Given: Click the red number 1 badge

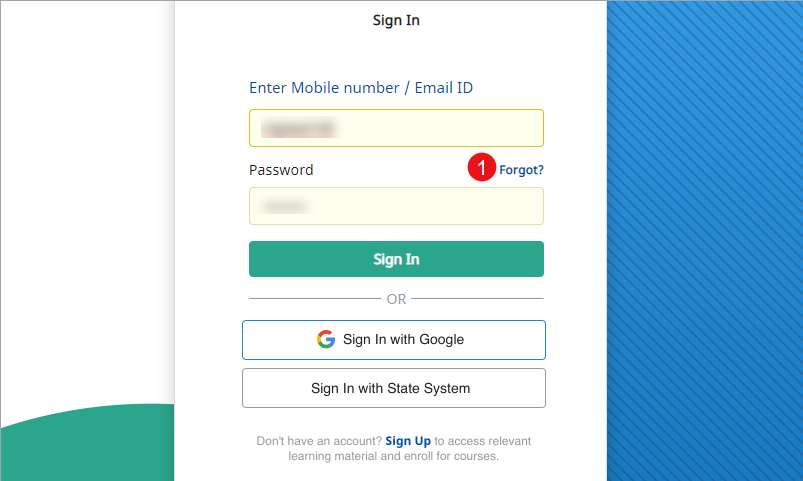Looking at the screenshot, I should 482,169.
